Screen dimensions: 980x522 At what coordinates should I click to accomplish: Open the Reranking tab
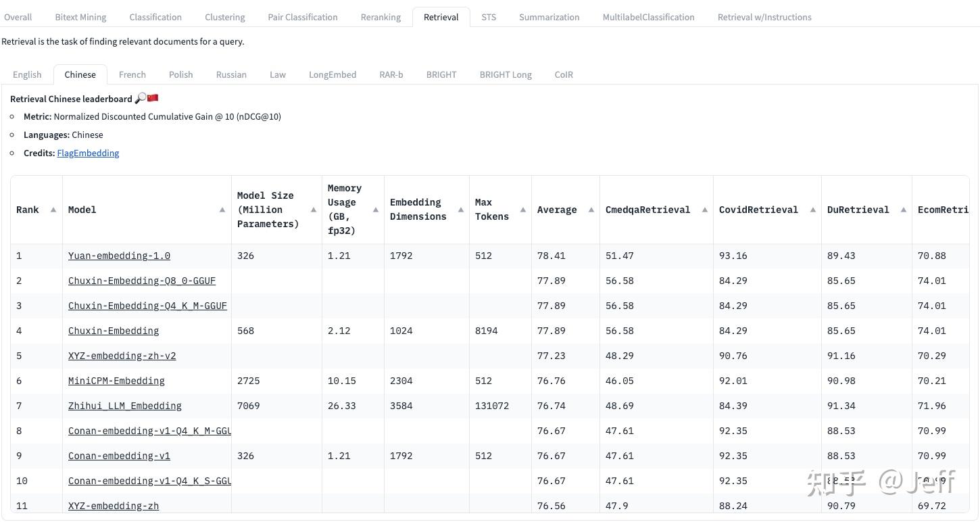pos(381,17)
